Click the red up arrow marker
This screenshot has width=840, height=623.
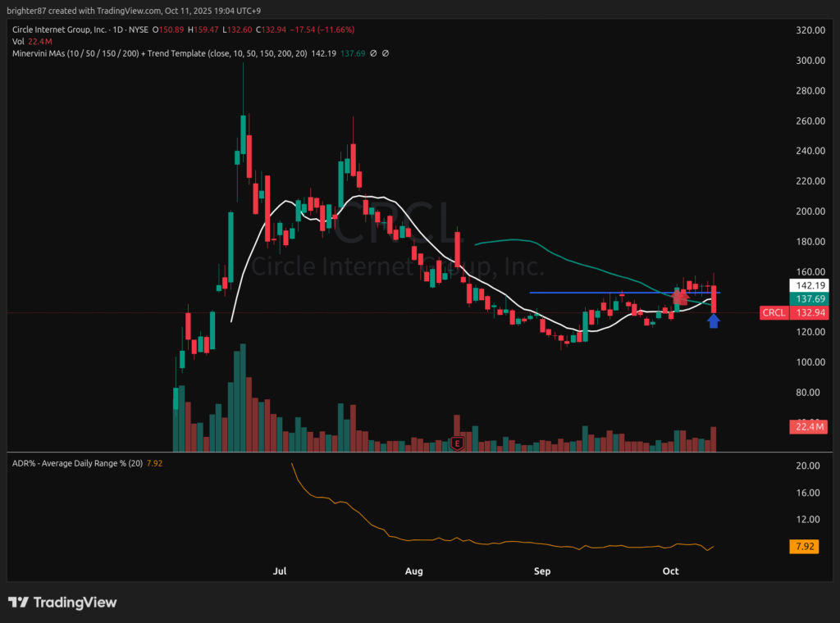pos(680,297)
